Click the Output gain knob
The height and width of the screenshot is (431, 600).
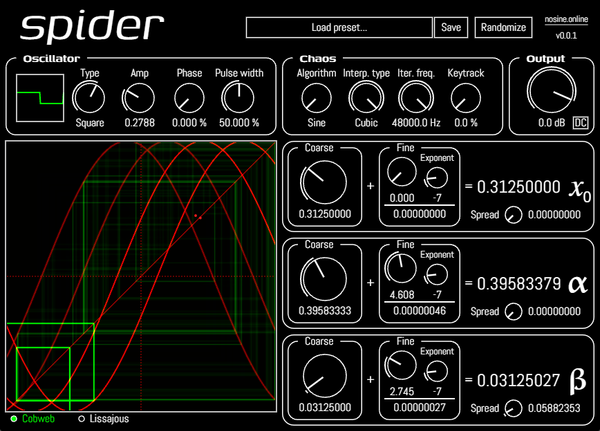(x=551, y=91)
